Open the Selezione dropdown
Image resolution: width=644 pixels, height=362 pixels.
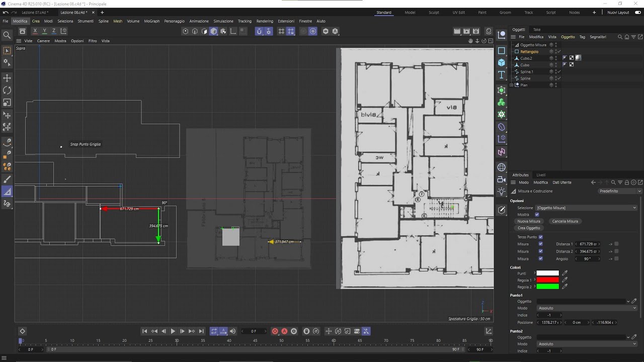click(x=586, y=208)
